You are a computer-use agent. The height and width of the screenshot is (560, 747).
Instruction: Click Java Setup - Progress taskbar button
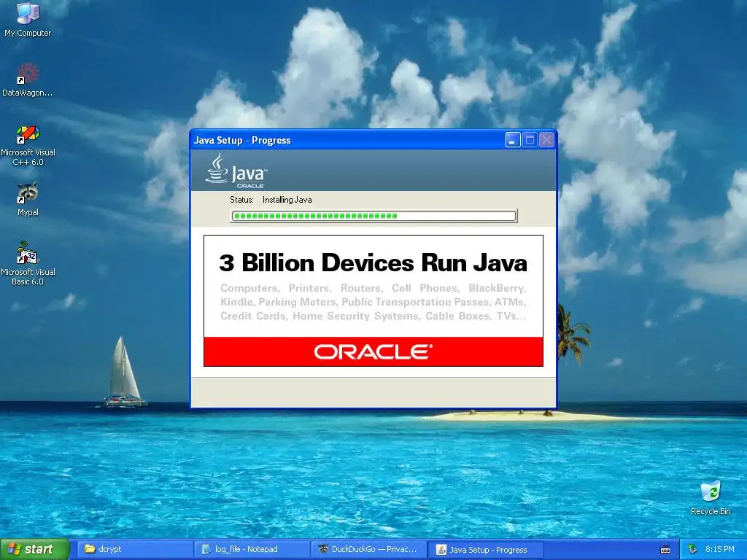click(486, 550)
